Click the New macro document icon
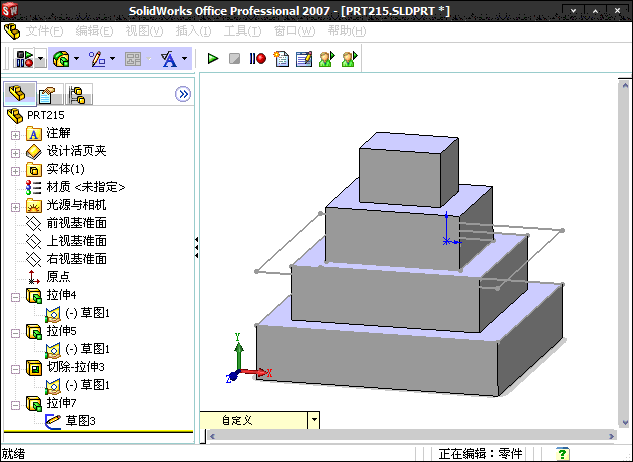 point(281,59)
